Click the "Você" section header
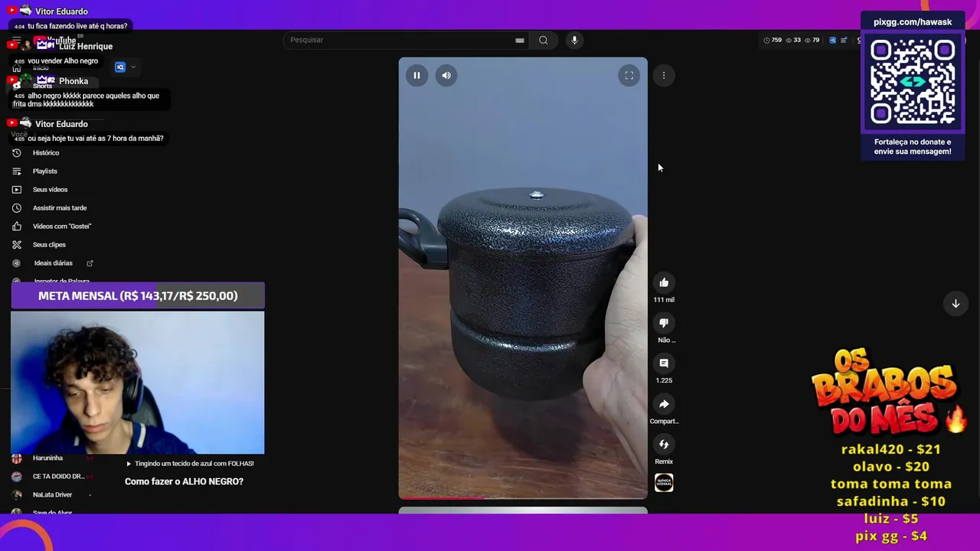 coord(19,134)
